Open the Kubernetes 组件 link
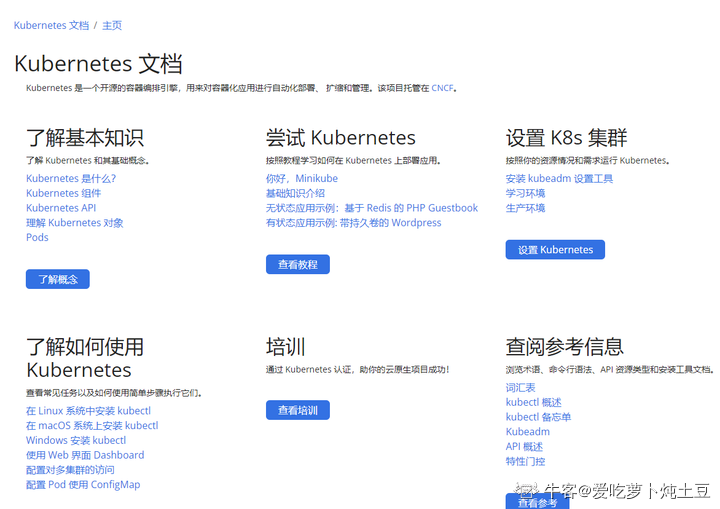This screenshot has height=509, width=720. click(x=63, y=193)
